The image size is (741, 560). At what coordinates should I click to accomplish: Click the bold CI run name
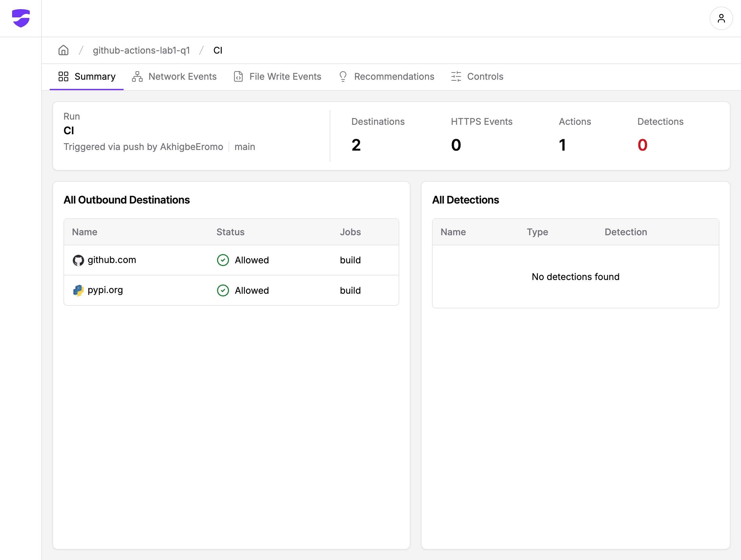69,131
